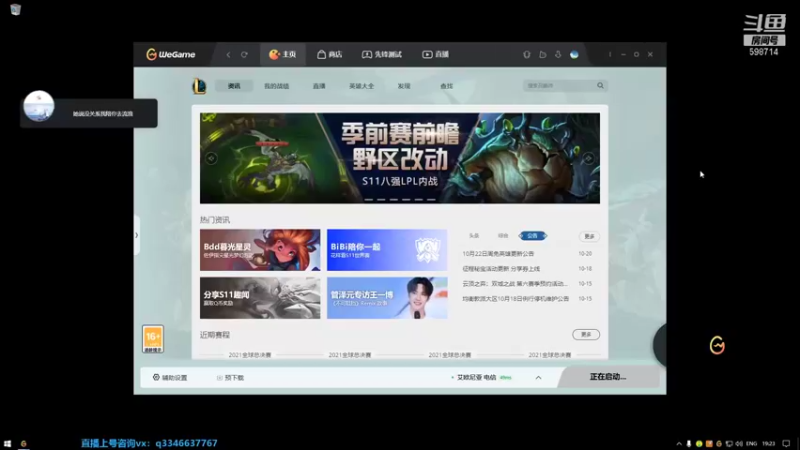Image resolution: width=800 pixels, height=450 pixels.
Task: Switch to the 公告 news filter
Action: (533, 236)
